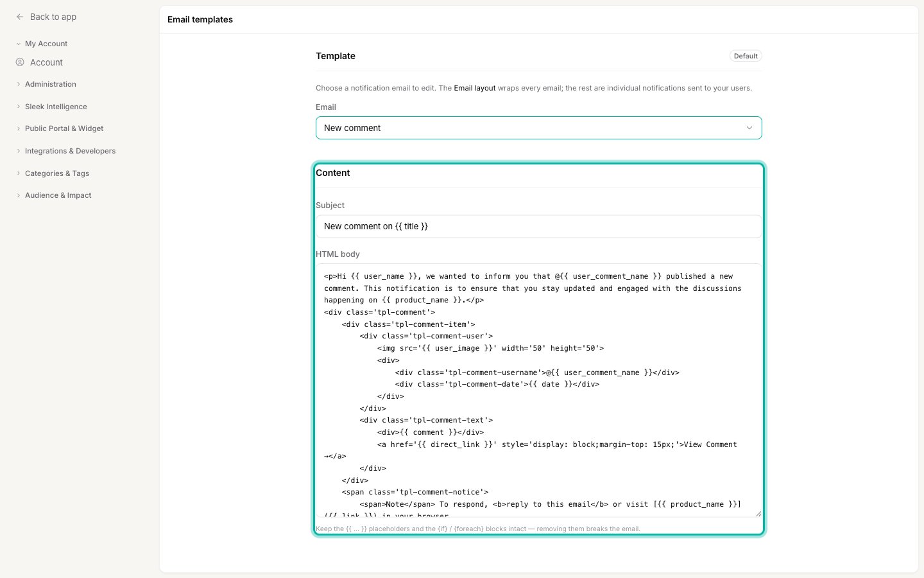
Task: Click the tpl-comment-username code line
Action: coord(537,372)
